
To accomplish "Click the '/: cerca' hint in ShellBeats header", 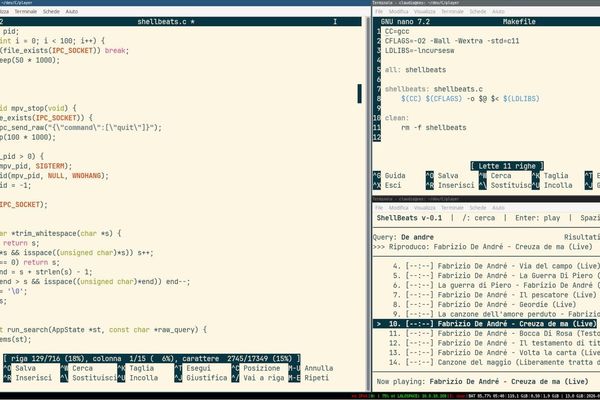I will tap(478, 218).
